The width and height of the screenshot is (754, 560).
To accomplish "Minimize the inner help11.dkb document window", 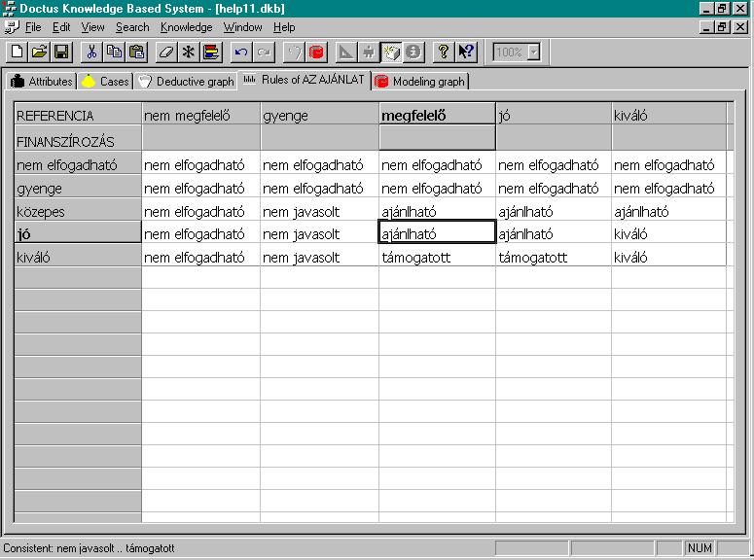I will tap(706, 27).
